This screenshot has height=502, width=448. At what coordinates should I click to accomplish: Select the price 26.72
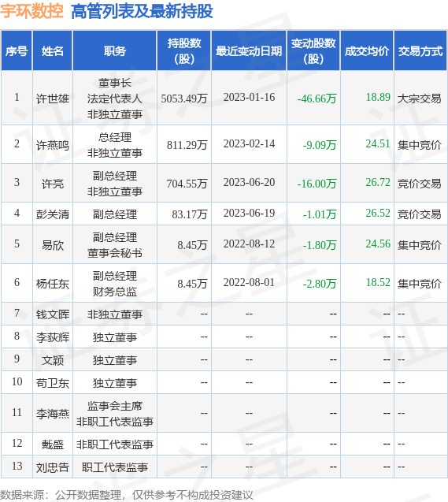coord(378,182)
